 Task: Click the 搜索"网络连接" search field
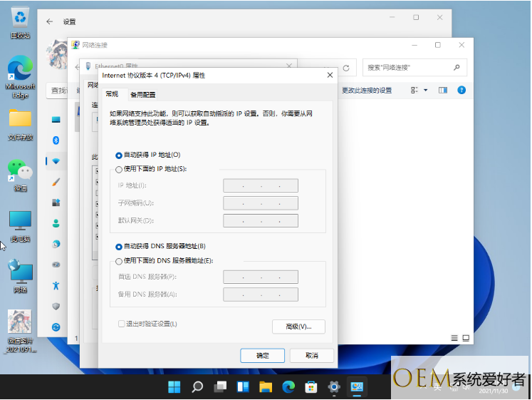(406, 68)
